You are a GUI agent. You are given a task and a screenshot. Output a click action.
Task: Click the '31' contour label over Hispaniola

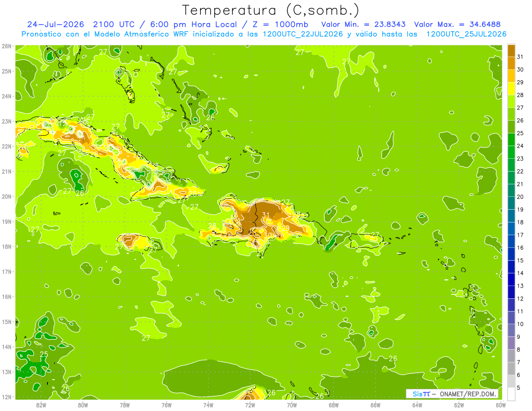pos(266,215)
